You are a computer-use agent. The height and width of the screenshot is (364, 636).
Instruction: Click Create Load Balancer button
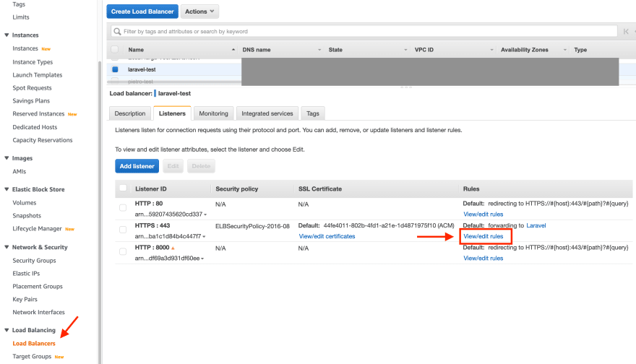[x=142, y=12]
